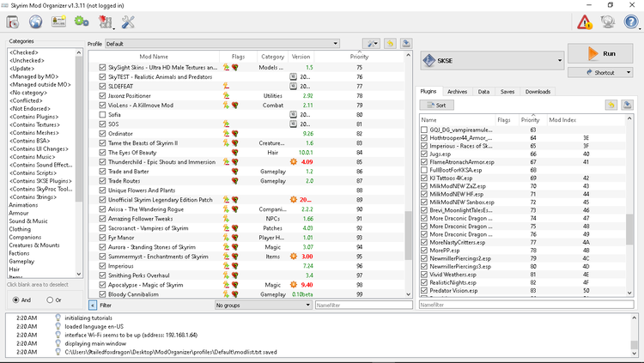Select <Conflicted> category filter
This screenshot has height=363, width=644.
click(x=26, y=100)
